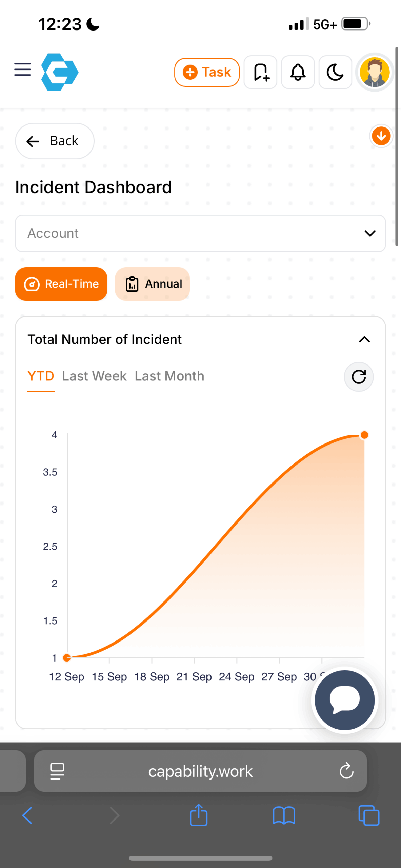Switch to Real-Time view
Screen dimensions: 401x868
click(61, 284)
